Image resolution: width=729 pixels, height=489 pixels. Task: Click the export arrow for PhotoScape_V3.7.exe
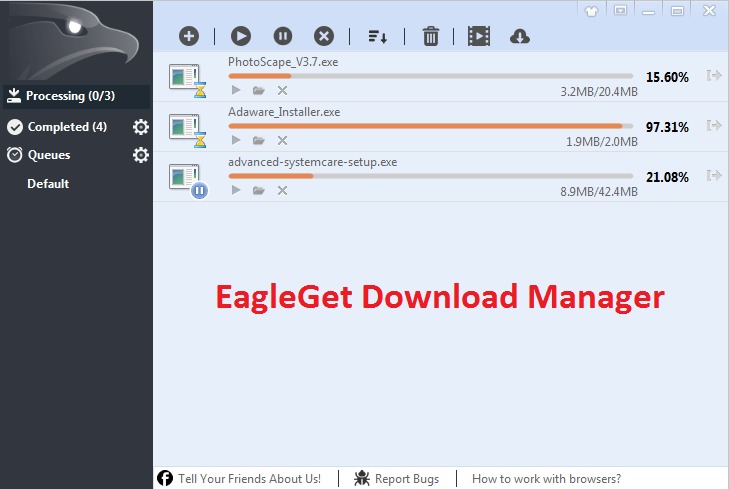[714, 75]
